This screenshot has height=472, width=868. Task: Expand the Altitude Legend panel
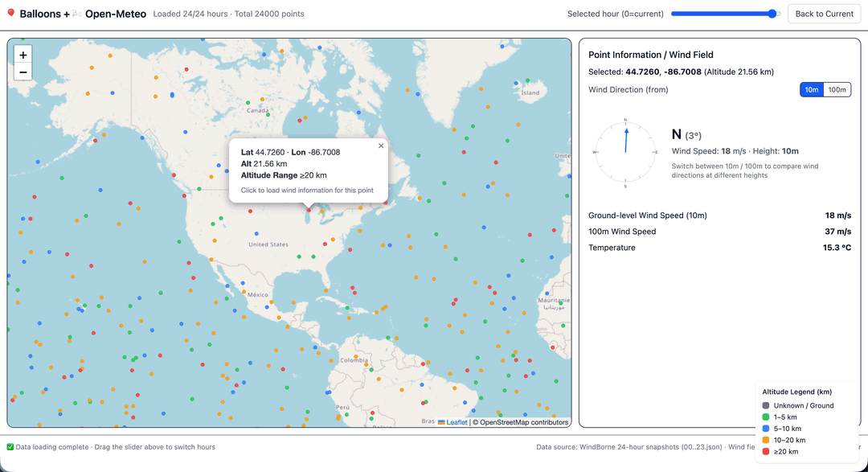tap(799, 392)
